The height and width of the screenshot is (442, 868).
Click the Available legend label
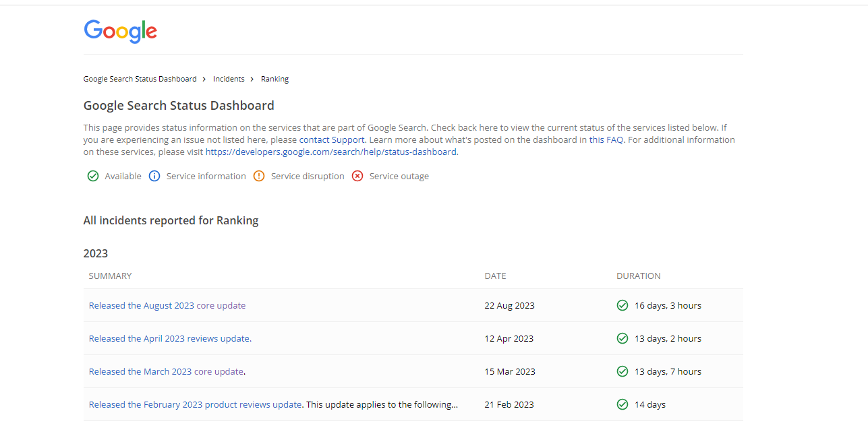click(123, 176)
